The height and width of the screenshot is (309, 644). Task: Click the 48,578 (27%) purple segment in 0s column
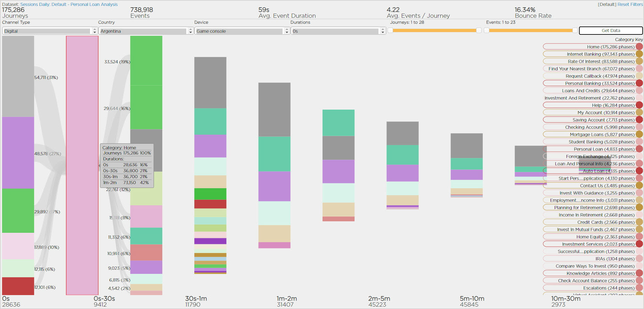coord(18,153)
